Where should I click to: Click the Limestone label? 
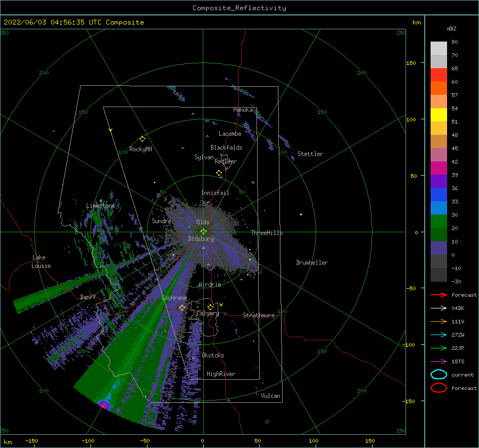[101, 206]
